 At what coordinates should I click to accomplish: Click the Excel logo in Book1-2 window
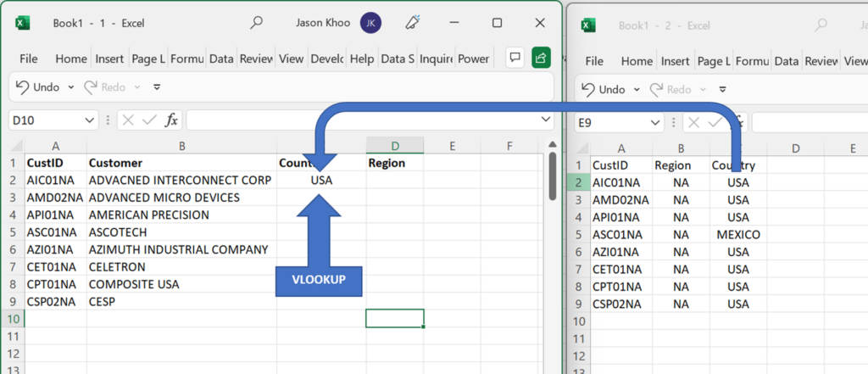[x=588, y=25]
